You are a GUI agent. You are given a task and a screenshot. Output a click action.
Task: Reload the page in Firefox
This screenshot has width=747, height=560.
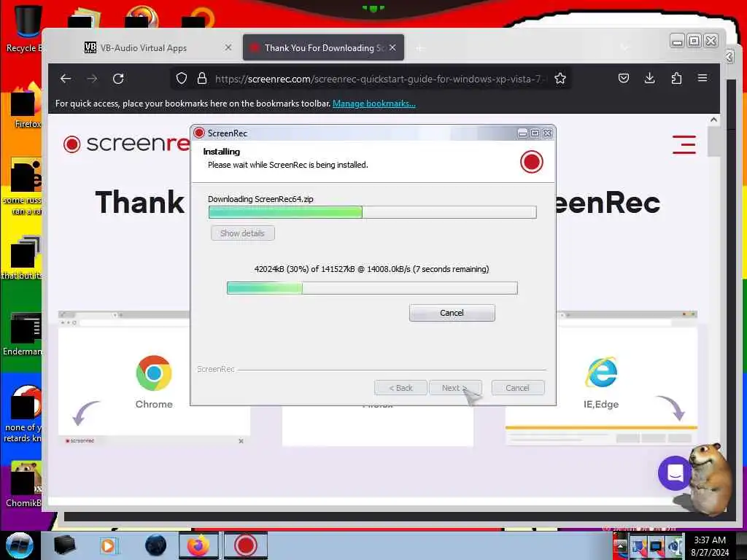tap(118, 79)
